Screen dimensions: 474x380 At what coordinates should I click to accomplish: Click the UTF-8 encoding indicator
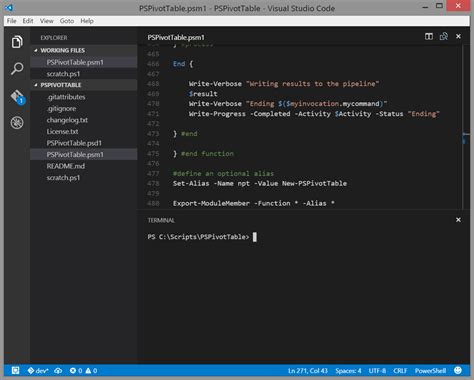pyautogui.click(x=377, y=371)
